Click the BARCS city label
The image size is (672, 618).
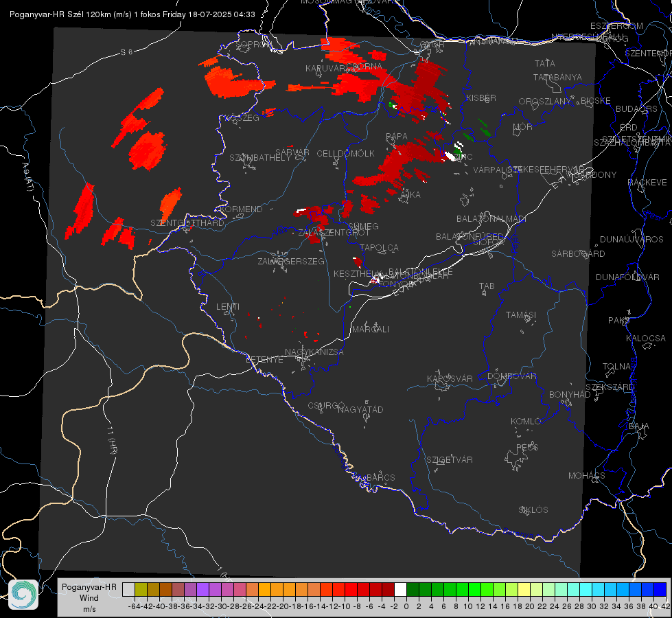[x=380, y=477]
